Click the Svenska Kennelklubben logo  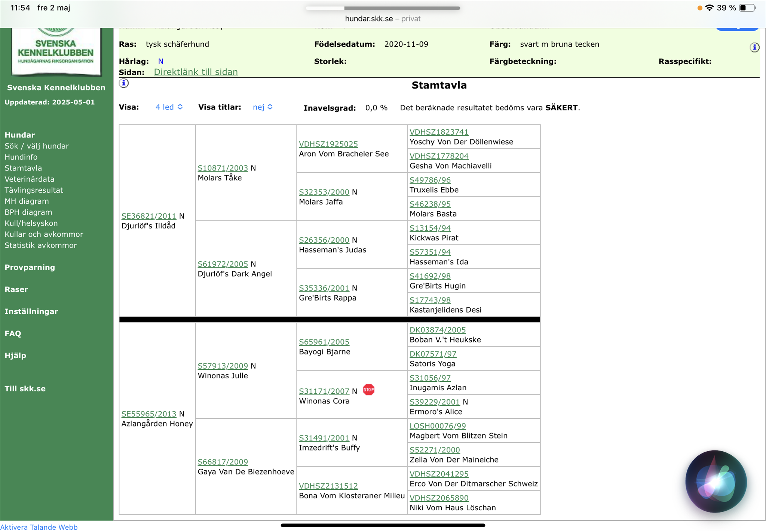pos(56,51)
